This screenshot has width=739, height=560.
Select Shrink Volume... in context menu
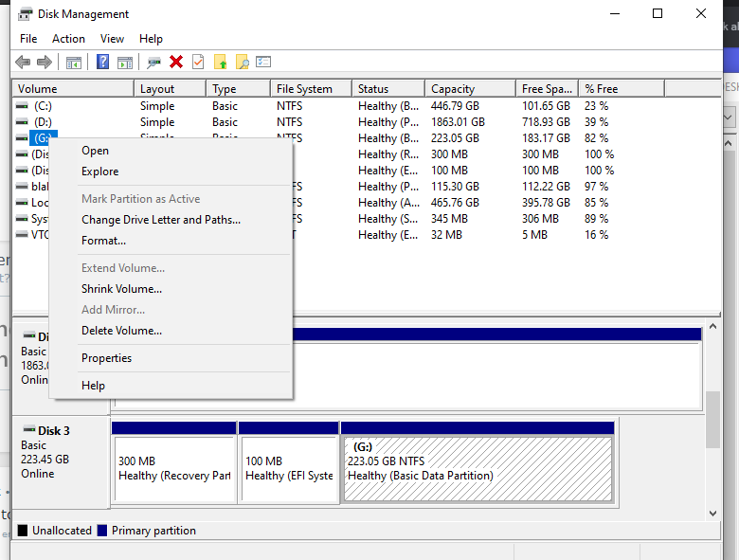[x=121, y=289]
